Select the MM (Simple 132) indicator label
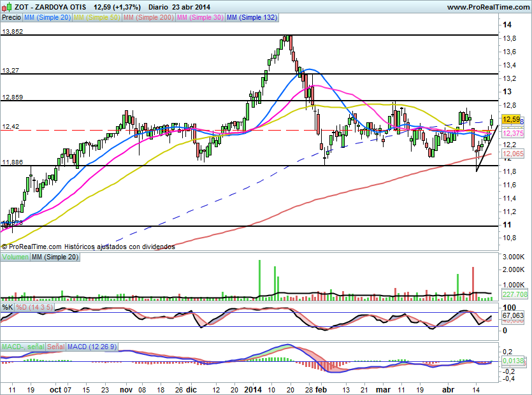Image resolution: width=532 pixels, height=395 pixels. (252, 17)
